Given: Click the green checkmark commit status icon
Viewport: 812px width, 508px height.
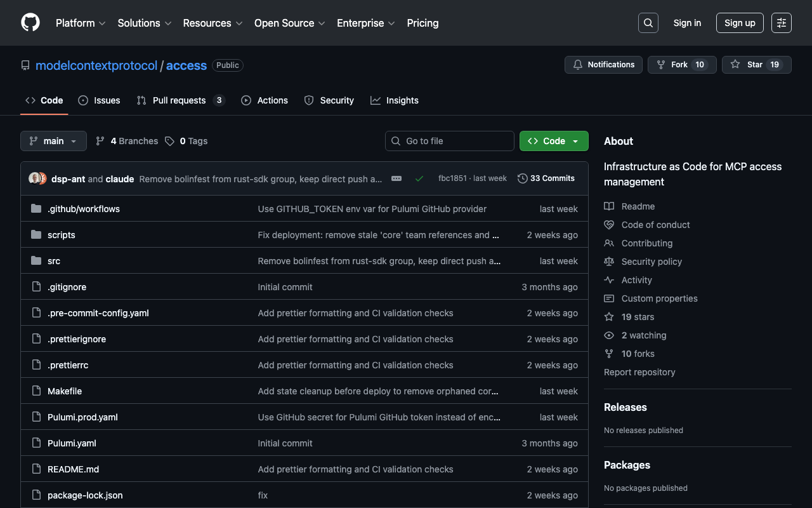Looking at the screenshot, I should 419,178.
